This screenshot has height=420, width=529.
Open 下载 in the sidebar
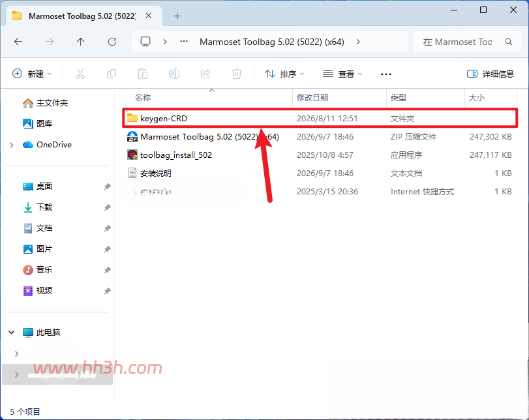tap(37, 207)
